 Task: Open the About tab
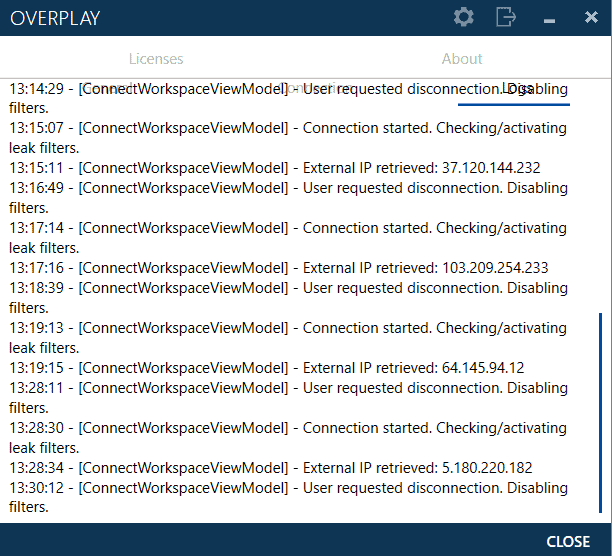coord(462,59)
